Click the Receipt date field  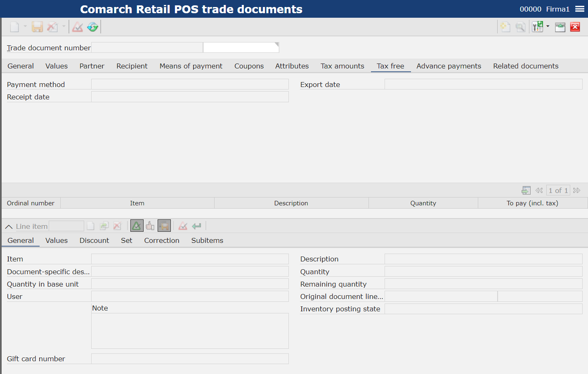(190, 96)
